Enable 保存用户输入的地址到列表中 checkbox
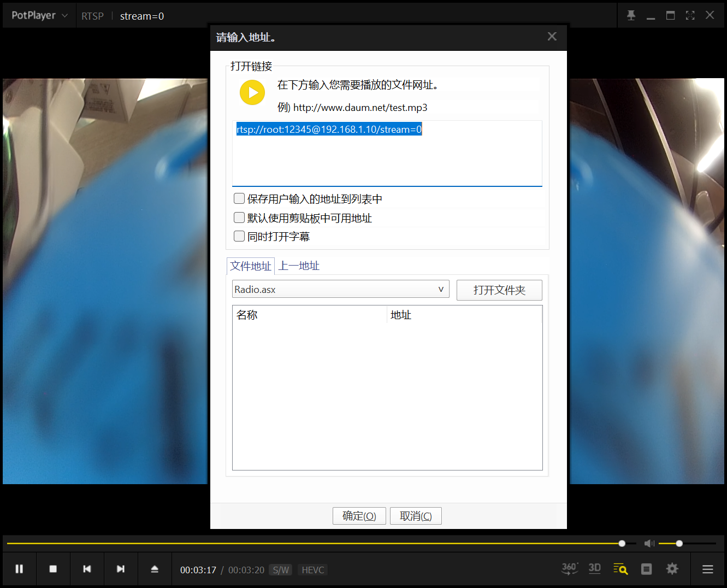The image size is (727, 588). pos(239,198)
